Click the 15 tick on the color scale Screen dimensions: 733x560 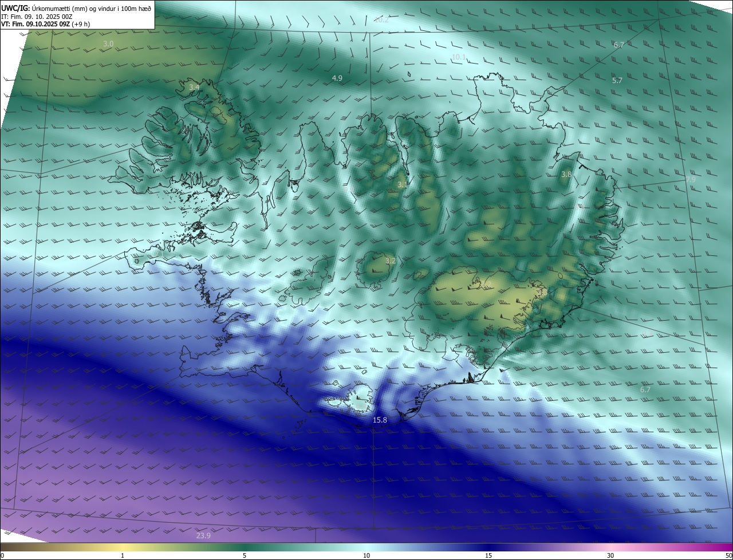click(x=488, y=555)
